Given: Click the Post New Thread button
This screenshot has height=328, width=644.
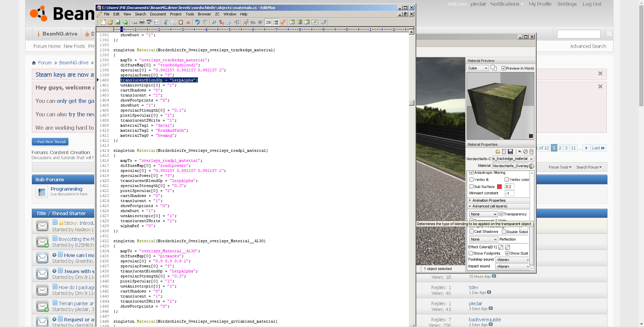Looking at the screenshot, I should (x=50, y=142).
